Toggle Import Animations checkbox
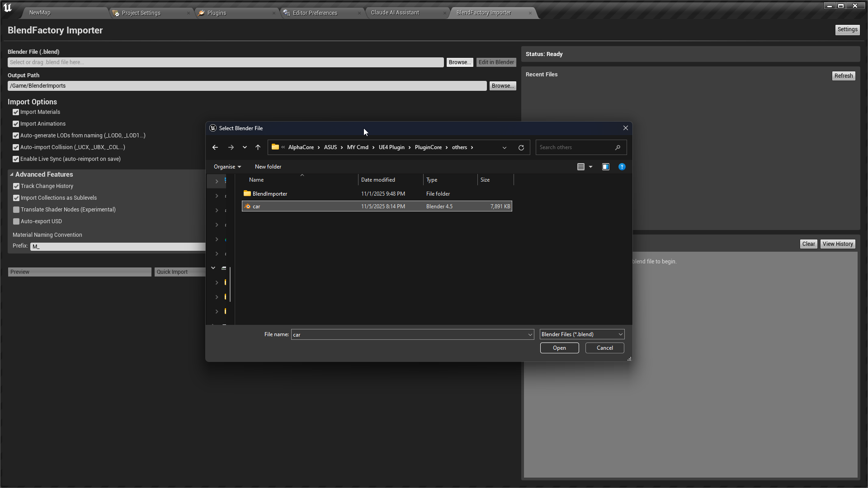The image size is (868, 488). tap(16, 124)
